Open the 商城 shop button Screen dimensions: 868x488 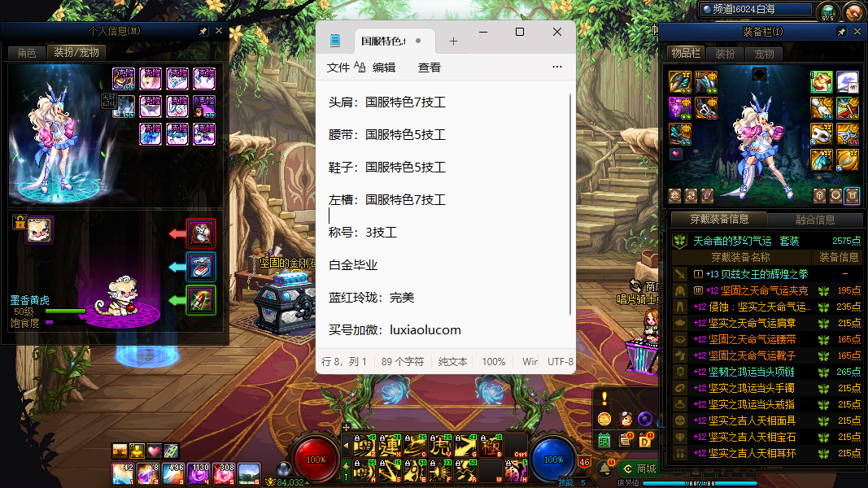pos(639,468)
